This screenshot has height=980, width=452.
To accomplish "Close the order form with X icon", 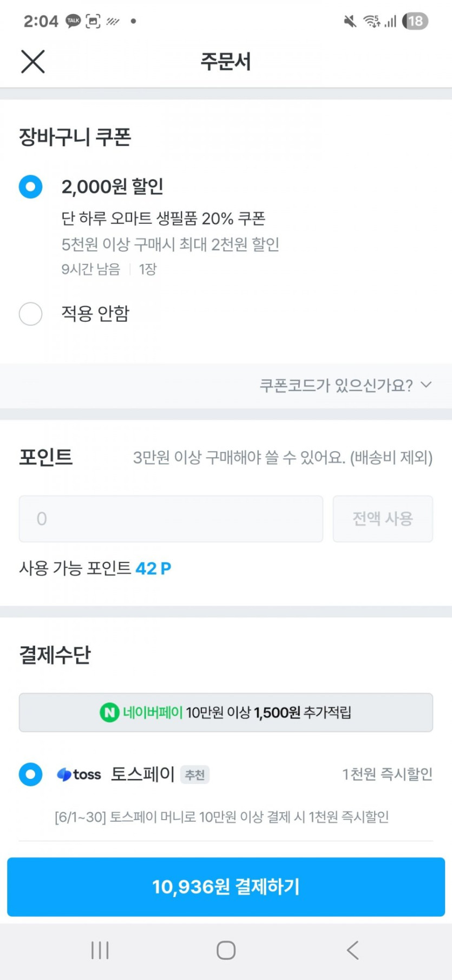I will pyautogui.click(x=32, y=61).
